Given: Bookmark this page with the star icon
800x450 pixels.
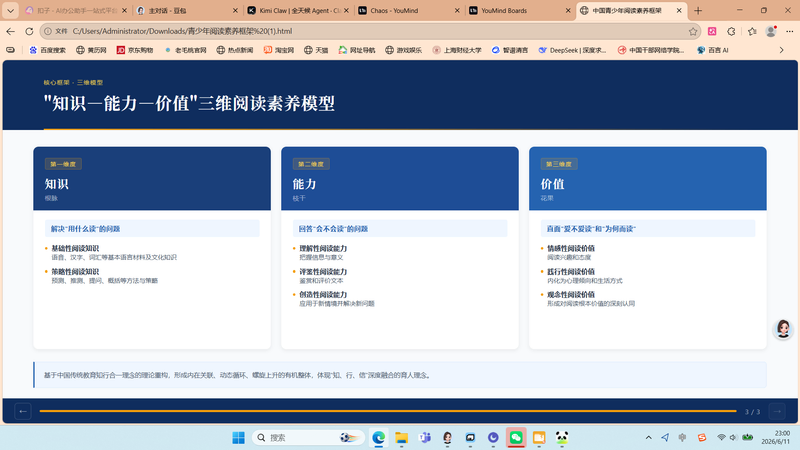Looking at the screenshot, I should [x=693, y=32].
